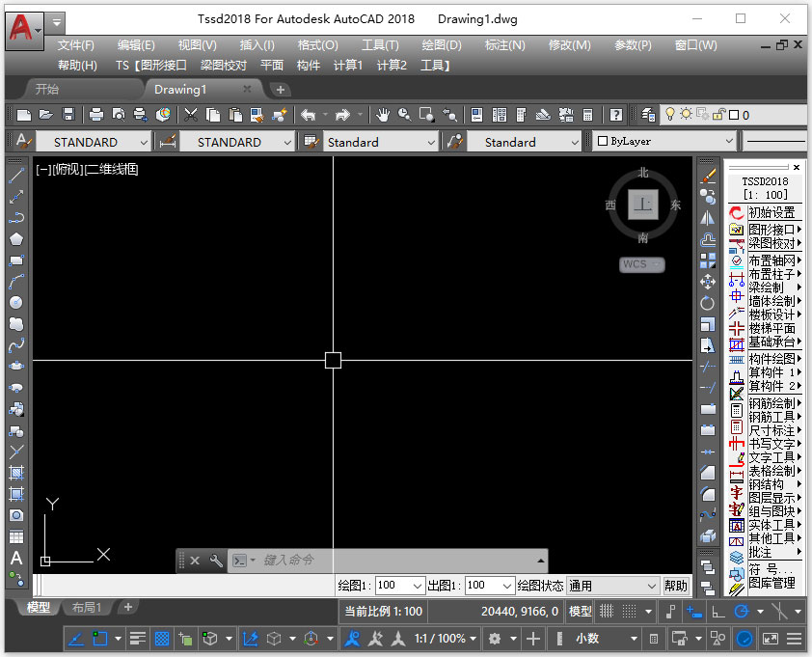Open the 绘图1 scale dropdown

click(x=418, y=586)
